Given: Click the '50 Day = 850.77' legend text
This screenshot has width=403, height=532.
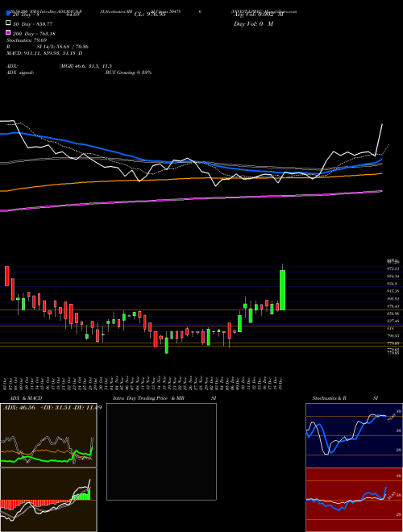Looking at the screenshot, I should pyautogui.click(x=33, y=24).
